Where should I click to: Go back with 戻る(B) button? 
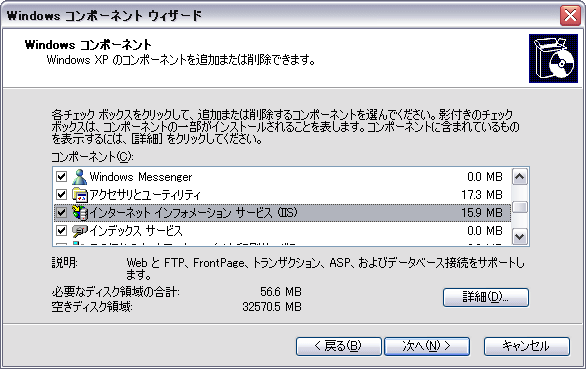(x=339, y=346)
